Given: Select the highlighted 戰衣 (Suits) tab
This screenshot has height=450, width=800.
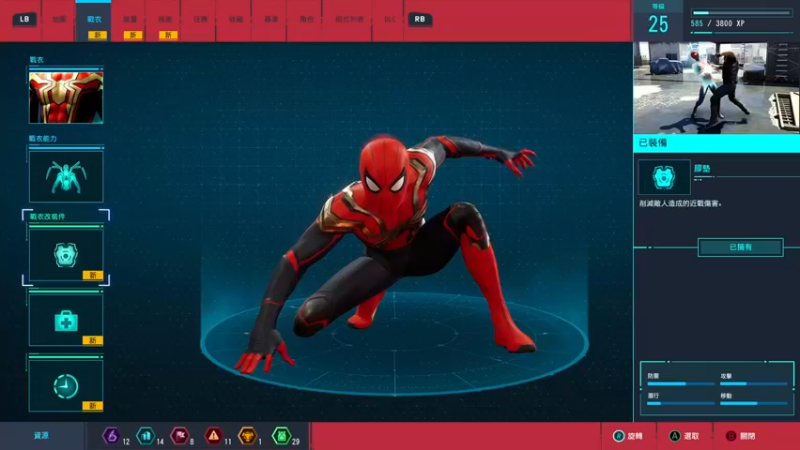Looking at the screenshot, I should [x=94, y=19].
